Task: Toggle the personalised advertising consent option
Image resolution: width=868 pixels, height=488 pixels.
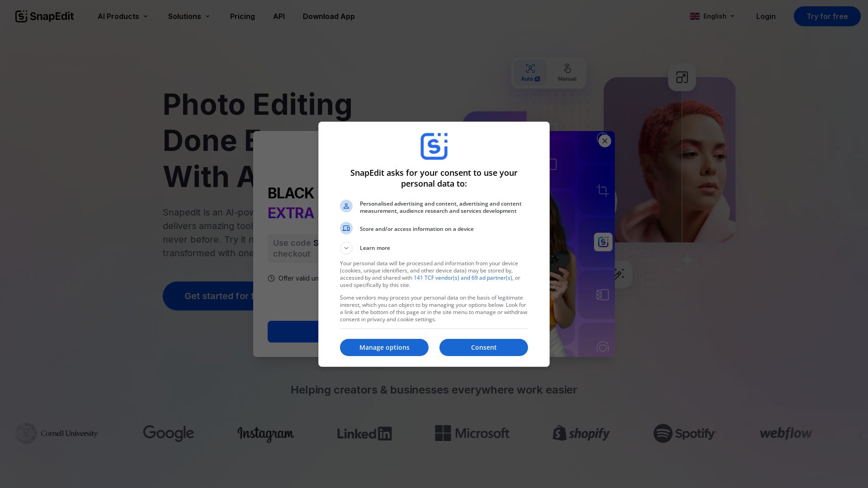Action: tap(346, 206)
